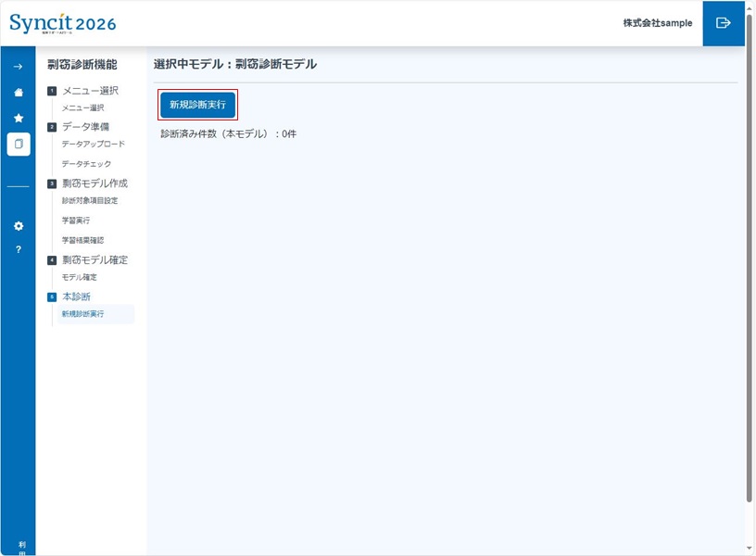
Task: Open settings with the gear icon
Action: pyautogui.click(x=18, y=226)
